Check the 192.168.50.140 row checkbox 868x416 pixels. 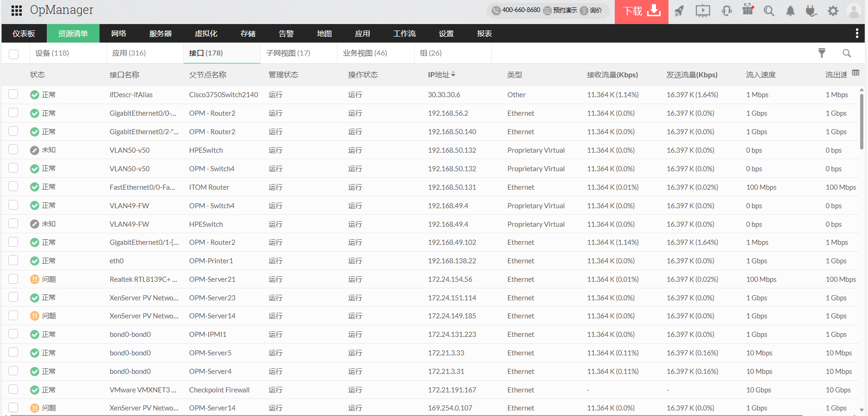[13, 131]
